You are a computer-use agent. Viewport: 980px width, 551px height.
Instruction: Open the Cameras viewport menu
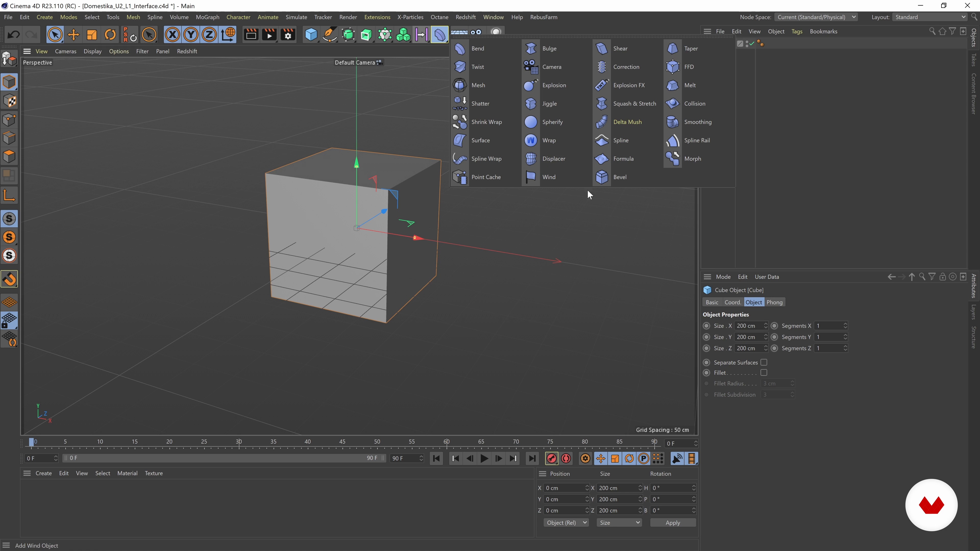pos(65,51)
